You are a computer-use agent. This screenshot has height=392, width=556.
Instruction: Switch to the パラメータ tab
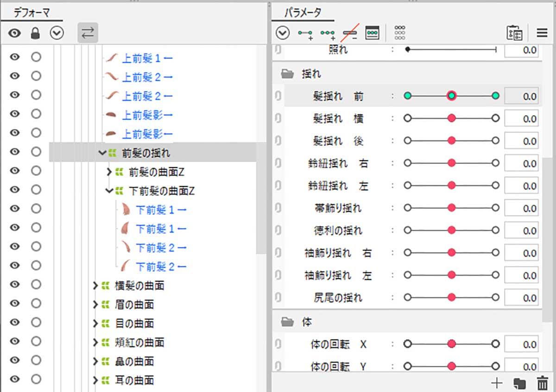303,13
